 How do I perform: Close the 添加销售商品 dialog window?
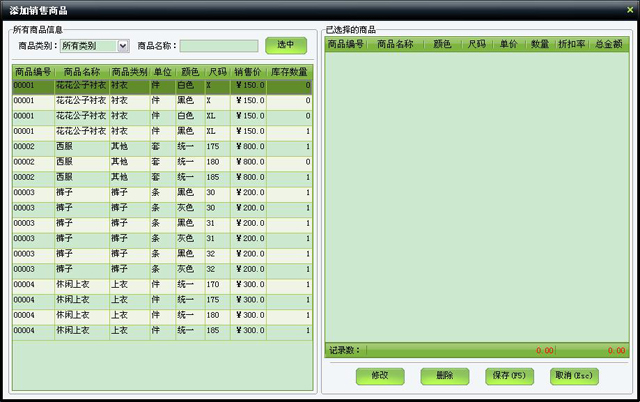[629, 8]
